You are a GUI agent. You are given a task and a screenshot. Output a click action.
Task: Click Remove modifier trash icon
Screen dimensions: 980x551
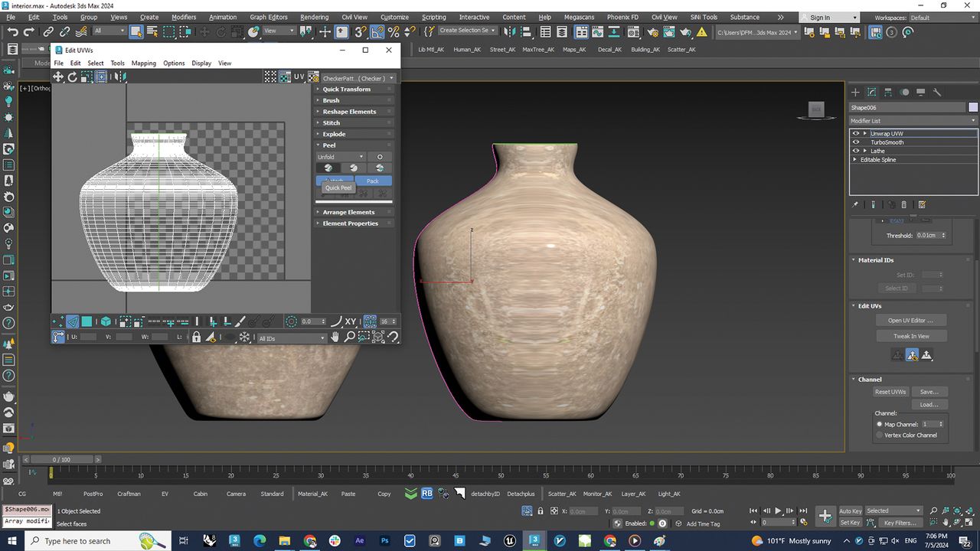pyautogui.click(x=903, y=204)
